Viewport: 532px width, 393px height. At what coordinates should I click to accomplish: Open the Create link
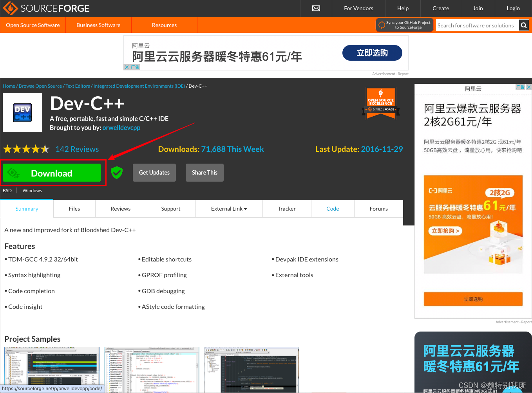tap(441, 8)
